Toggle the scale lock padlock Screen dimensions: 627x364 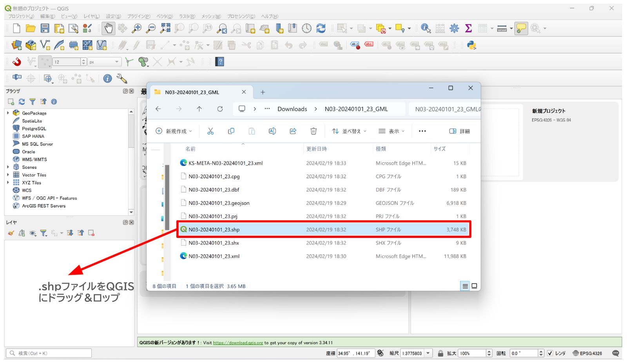click(x=440, y=353)
